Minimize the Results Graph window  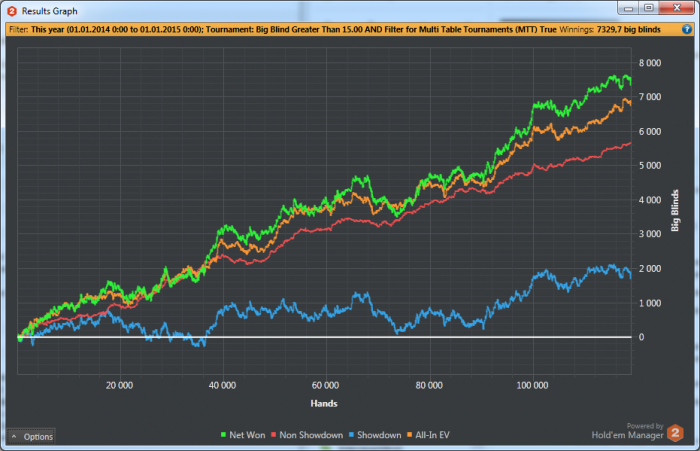[628, 8]
